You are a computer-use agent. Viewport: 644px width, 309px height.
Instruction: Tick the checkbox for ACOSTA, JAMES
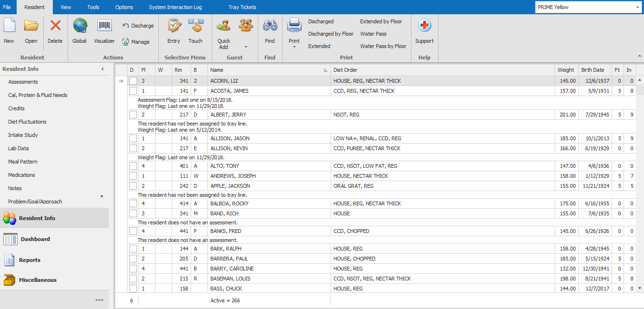[133, 91]
